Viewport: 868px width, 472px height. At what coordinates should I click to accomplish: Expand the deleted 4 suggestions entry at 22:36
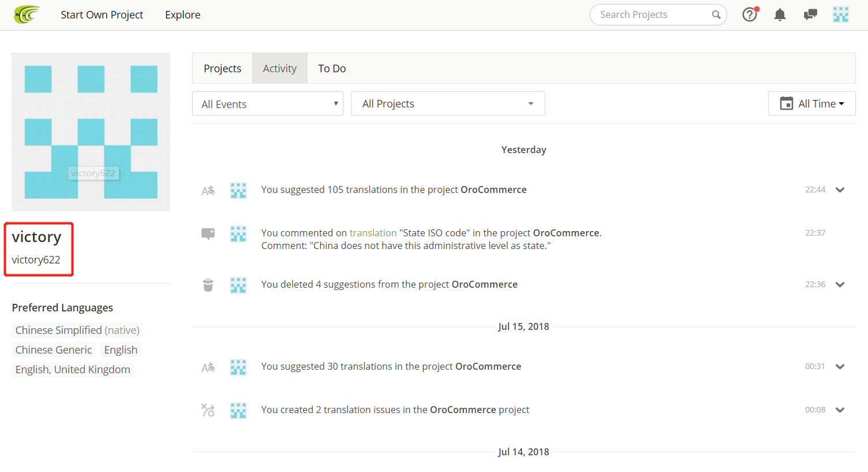pos(840,285)
